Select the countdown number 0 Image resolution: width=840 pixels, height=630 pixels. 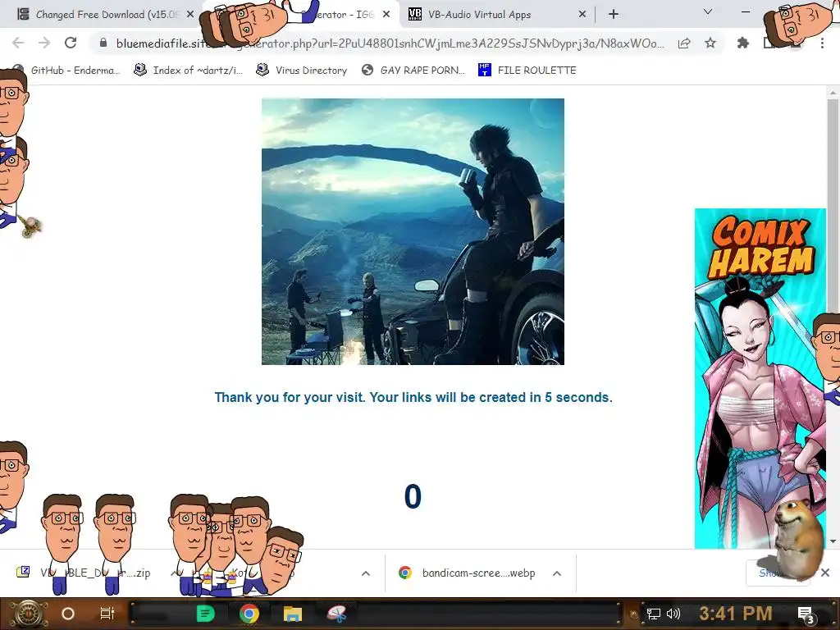(x=413, y=496)
